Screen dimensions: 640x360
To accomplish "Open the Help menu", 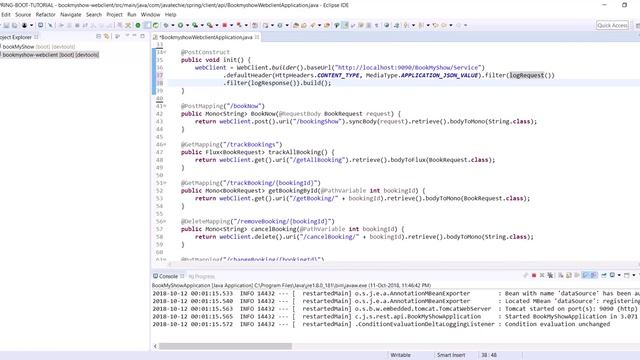I will [170, 14].
